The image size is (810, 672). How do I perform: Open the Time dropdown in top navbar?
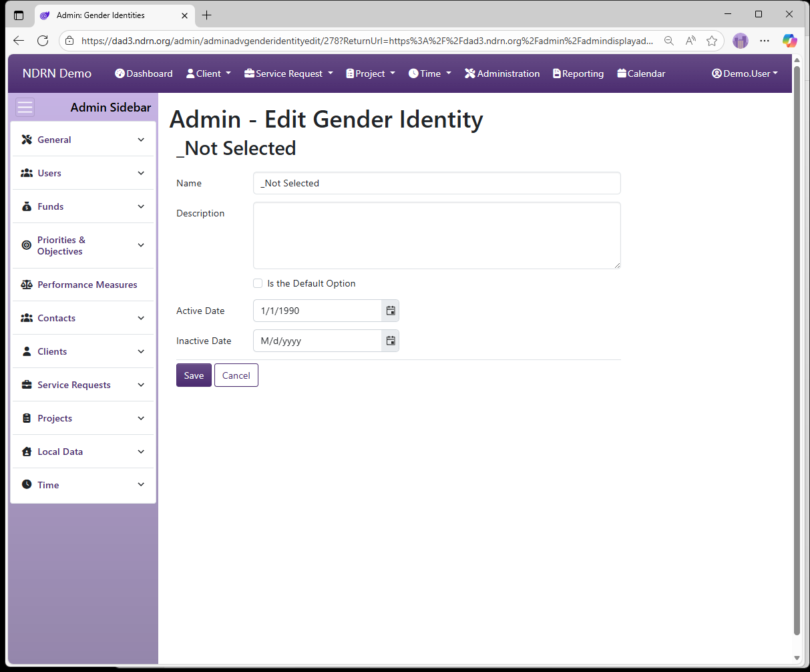pyautogui.click(x=430, y=73)
